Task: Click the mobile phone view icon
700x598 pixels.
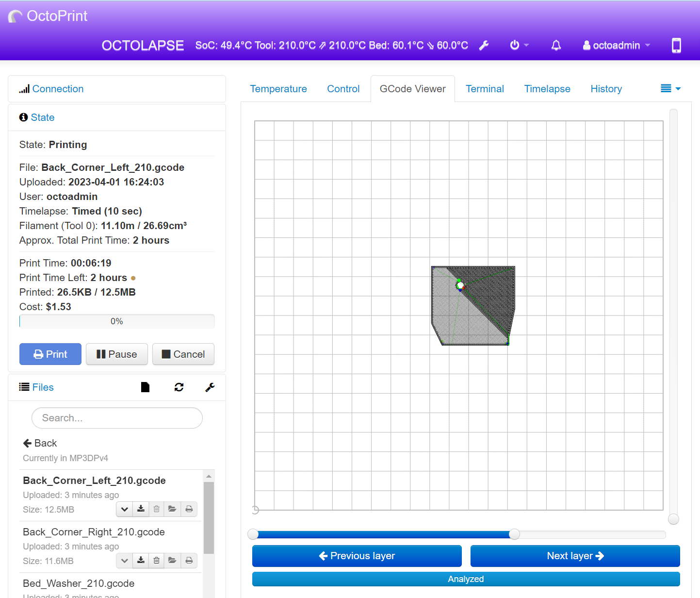Action: click(676, 46)
